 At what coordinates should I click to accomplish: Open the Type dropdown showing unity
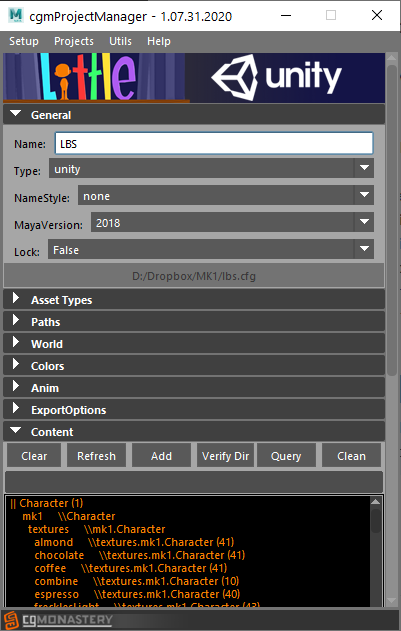(x=211, y=168)
